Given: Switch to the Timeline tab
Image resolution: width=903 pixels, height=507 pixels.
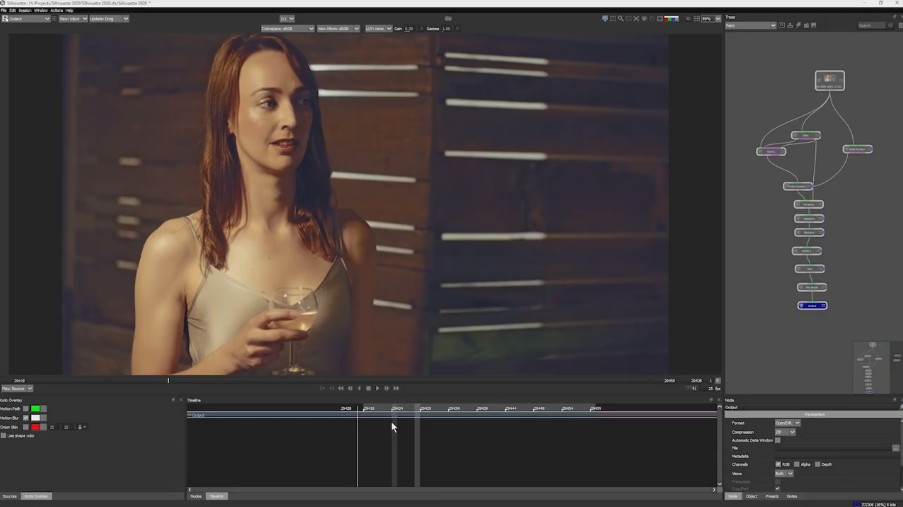Looking at the screenshot, I should pos(217,496).
